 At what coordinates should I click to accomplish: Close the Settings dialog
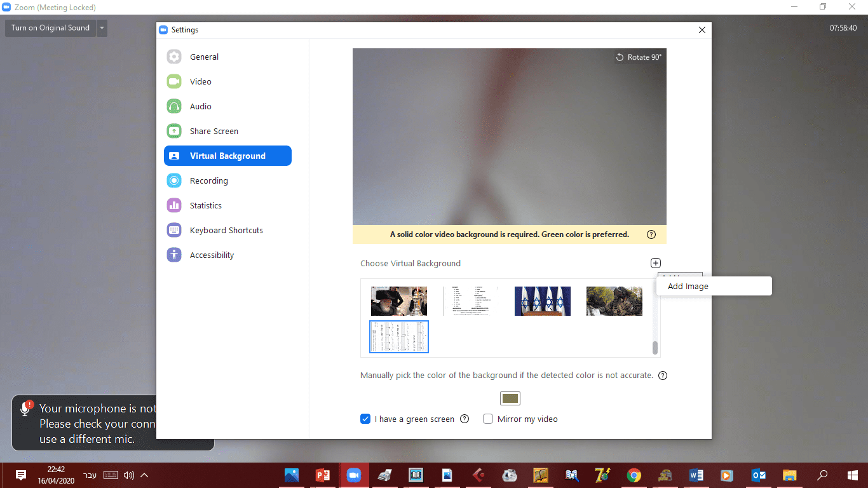point(702,30)
